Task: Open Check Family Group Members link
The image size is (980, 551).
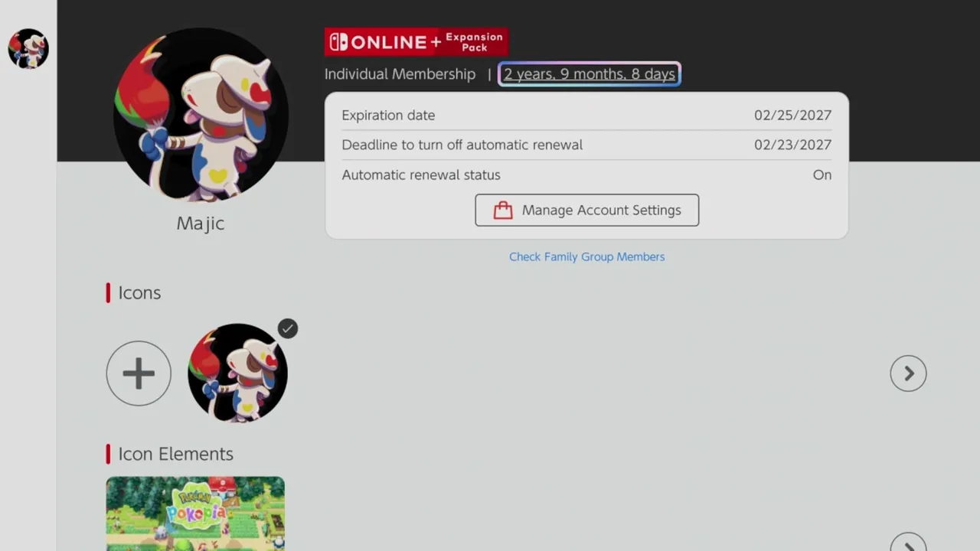Action: click(x=586, y=257)
